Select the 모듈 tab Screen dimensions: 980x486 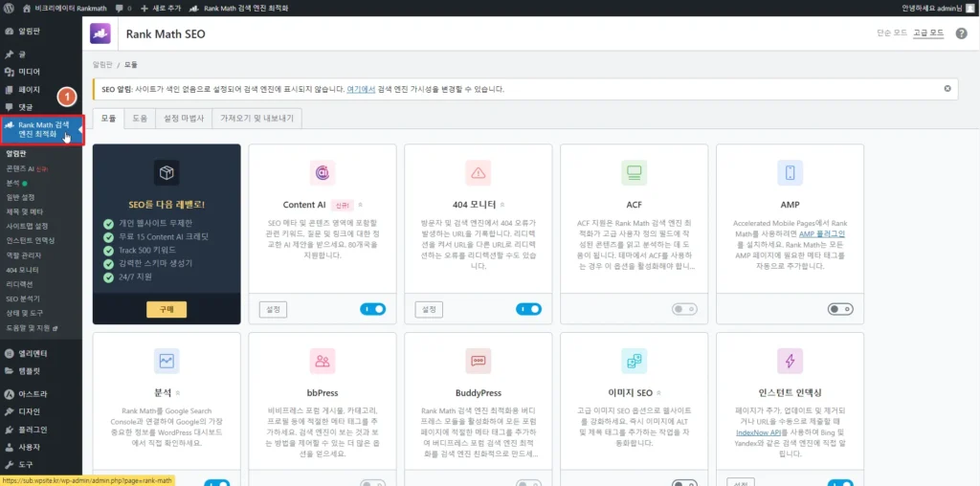108,118
